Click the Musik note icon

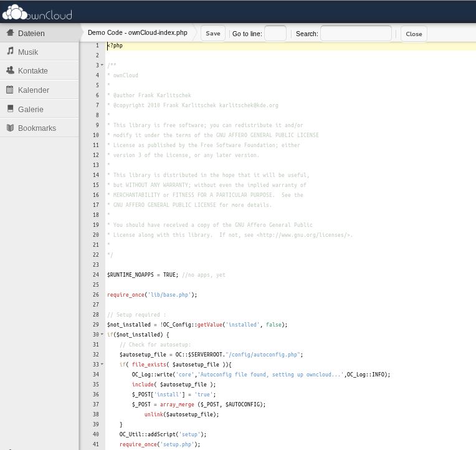(x=11, y=51)
